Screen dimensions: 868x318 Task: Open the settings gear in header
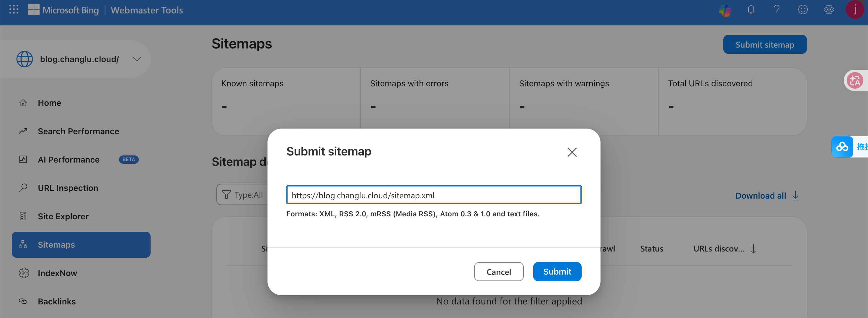pyautogui.click(x=828, y=10)
